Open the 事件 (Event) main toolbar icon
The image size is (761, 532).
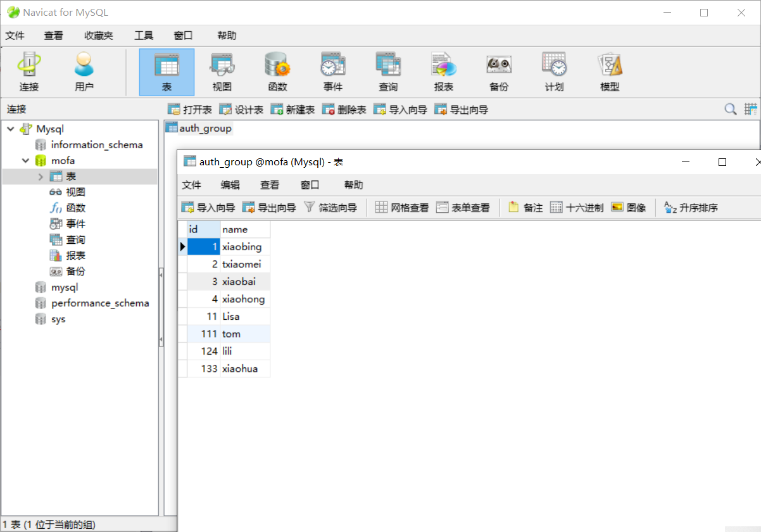tap(333, 72)
